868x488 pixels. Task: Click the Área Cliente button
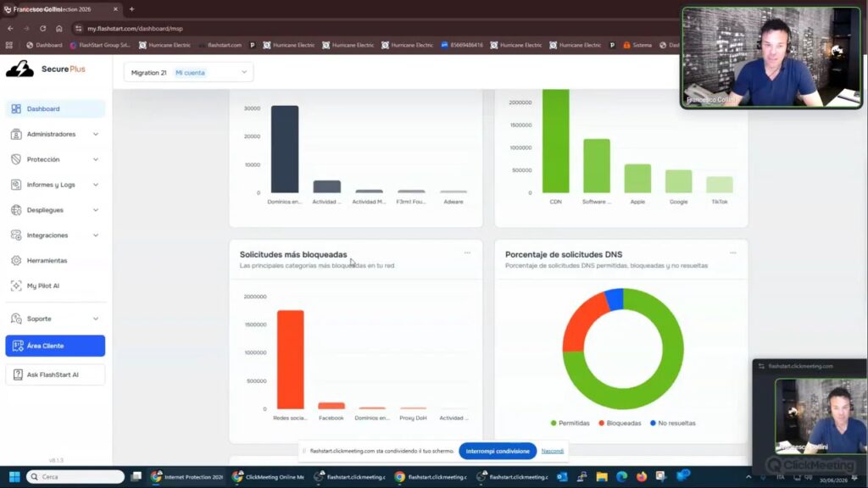pos(55,346)
